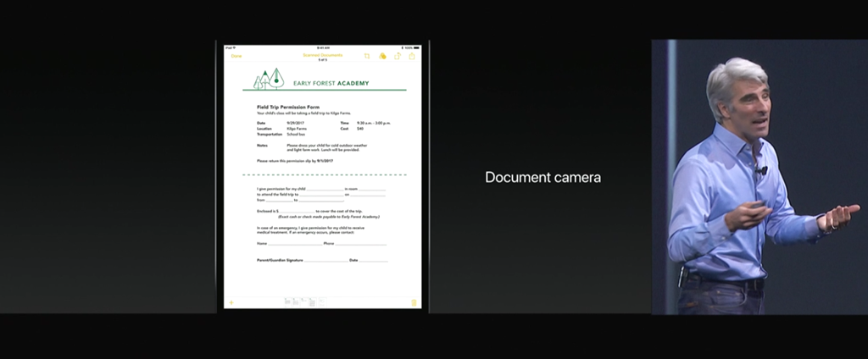Open the share sheet icon

412,56
